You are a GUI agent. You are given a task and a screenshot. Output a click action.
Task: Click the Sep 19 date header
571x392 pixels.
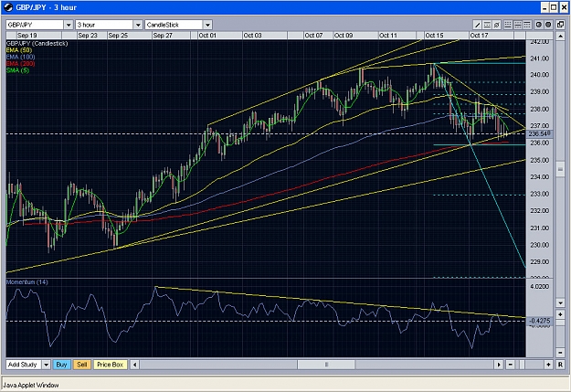pyautogui.click(x=26, y=36)
